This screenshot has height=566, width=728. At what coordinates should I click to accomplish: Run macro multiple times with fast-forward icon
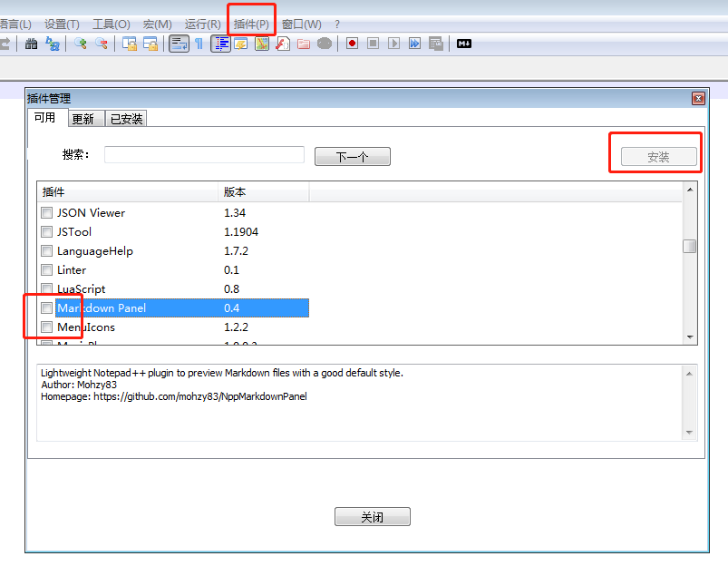click(x=414, y=43)
